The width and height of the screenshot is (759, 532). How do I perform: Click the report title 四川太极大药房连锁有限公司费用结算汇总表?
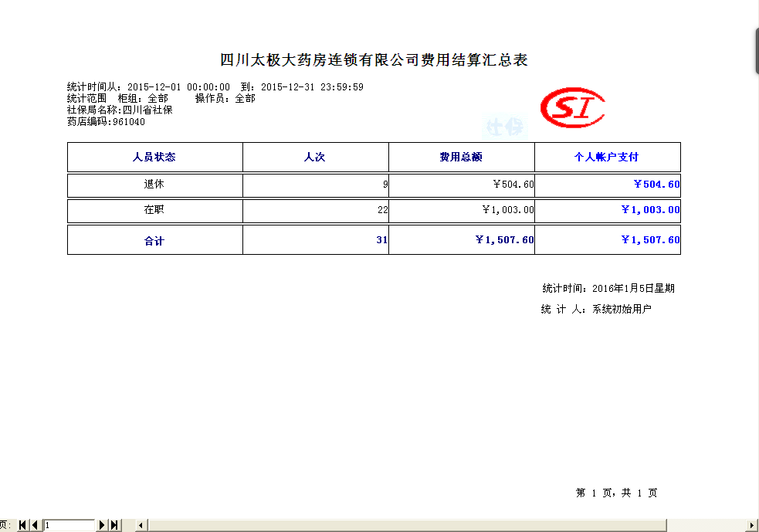pos(374,60)
